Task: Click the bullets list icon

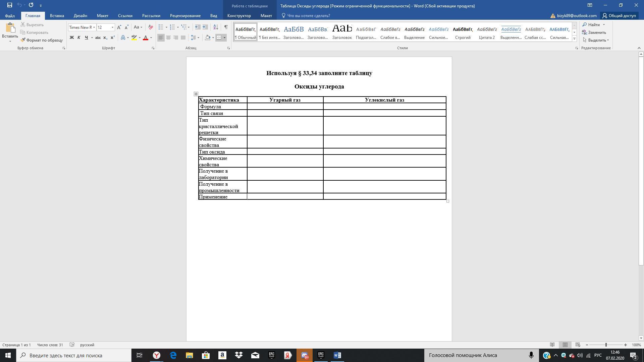Action: 161,27
